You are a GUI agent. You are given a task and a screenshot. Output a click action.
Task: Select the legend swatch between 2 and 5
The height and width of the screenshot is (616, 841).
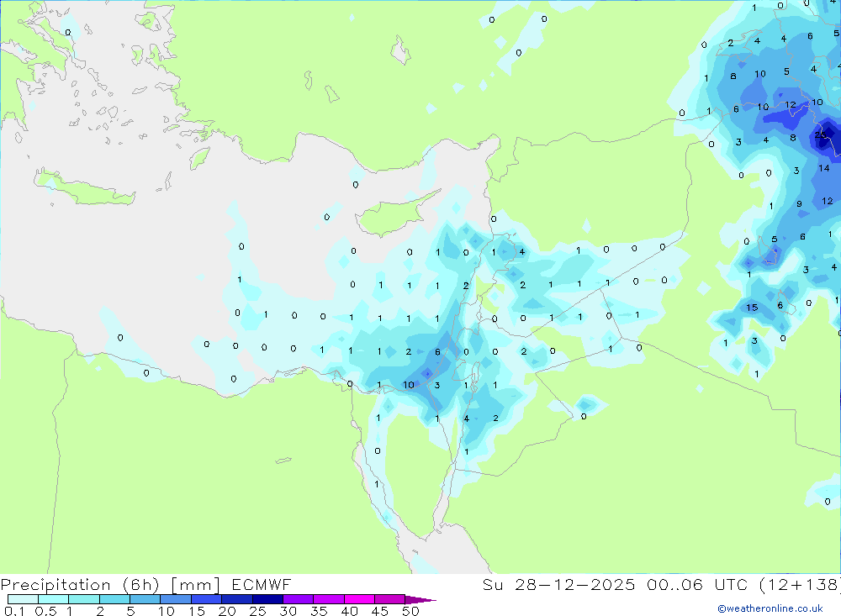(114, 599)
